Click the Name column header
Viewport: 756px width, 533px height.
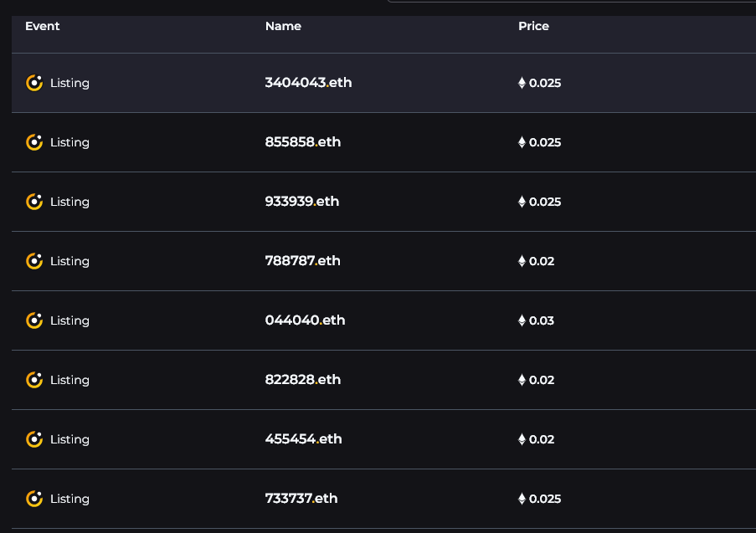[x=283, y=26]
